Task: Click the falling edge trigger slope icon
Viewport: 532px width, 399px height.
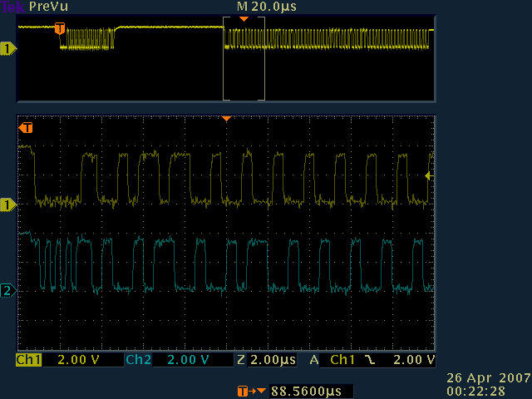Action: (370, 360)
